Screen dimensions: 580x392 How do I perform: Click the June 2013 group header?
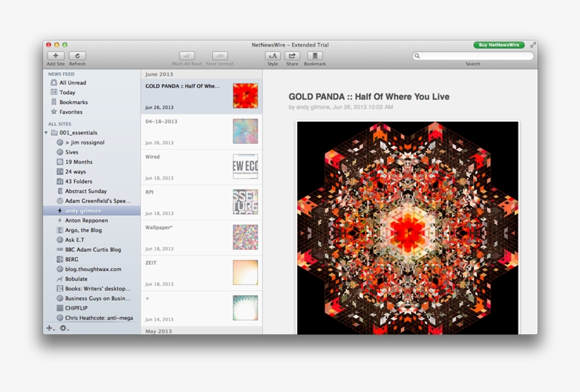coord(202,74)
